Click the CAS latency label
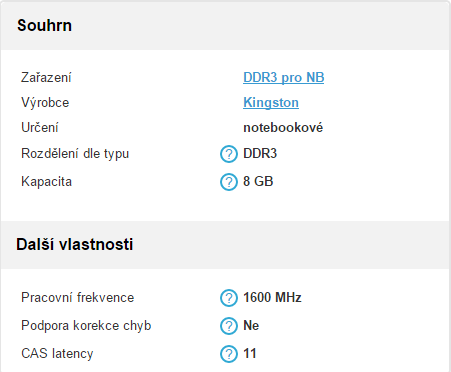Screen dimensions: 451x372 tap(57, 354)
